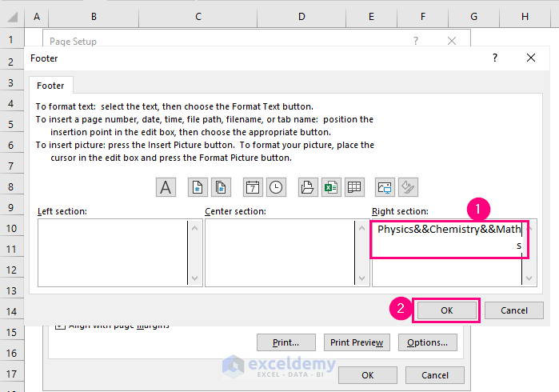Insert Number of Pages icon

coord(221,187)
